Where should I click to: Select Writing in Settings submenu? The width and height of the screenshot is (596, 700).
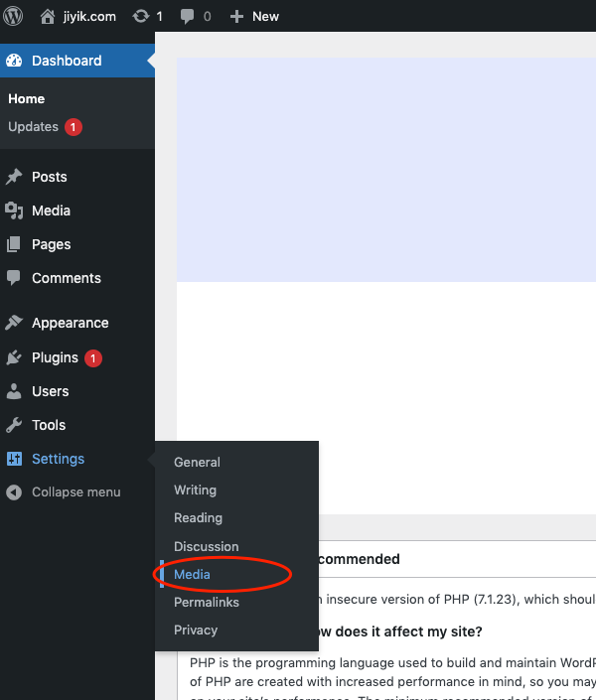pos(196,490)
